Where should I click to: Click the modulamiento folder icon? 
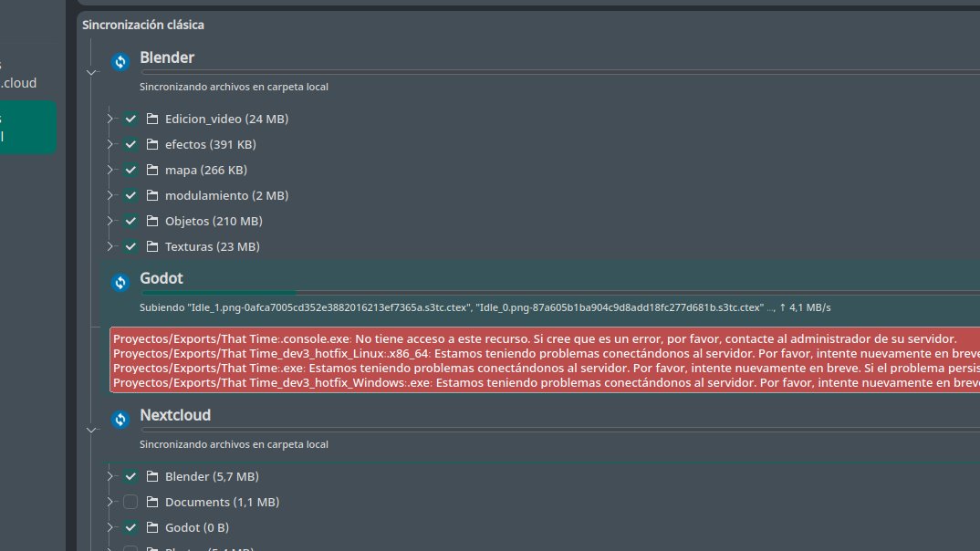coord(151,195)
